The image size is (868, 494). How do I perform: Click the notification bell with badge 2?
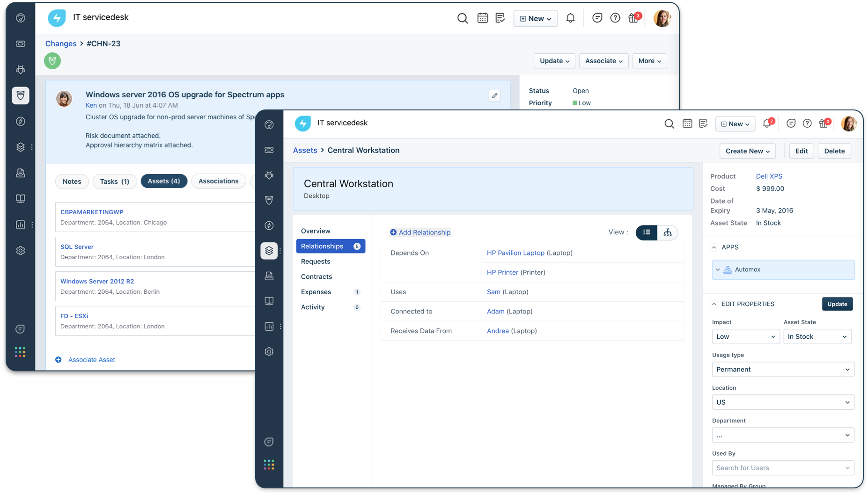[x=766, y=123]
